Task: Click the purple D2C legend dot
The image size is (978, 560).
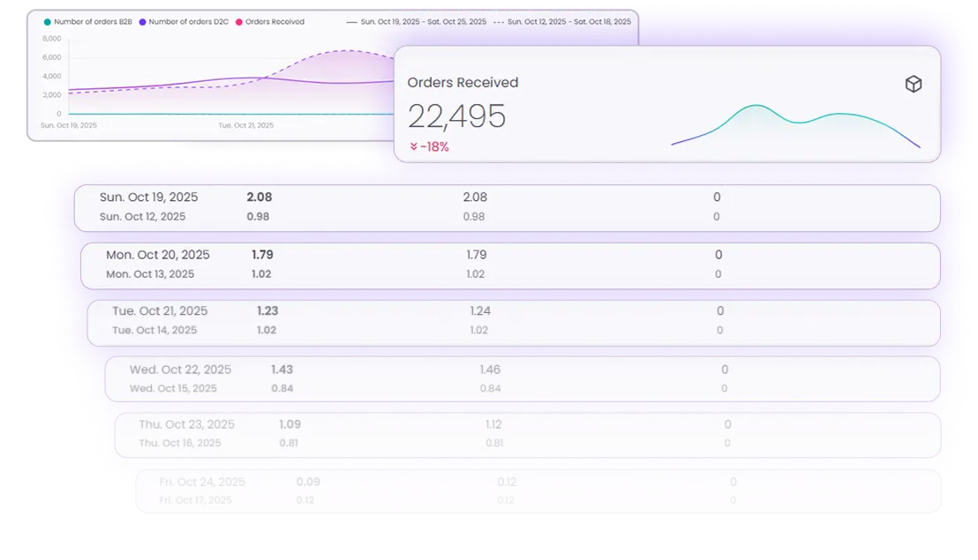Action: point(143,21)
